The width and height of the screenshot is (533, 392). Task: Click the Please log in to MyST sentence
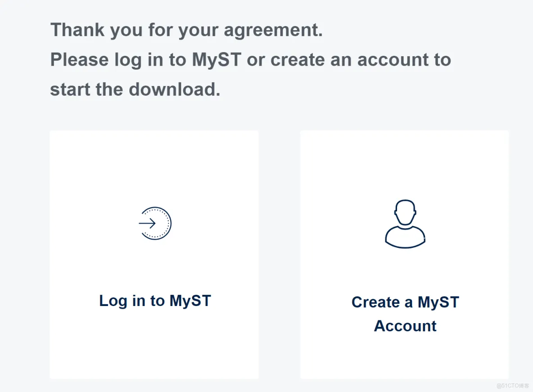251,60
